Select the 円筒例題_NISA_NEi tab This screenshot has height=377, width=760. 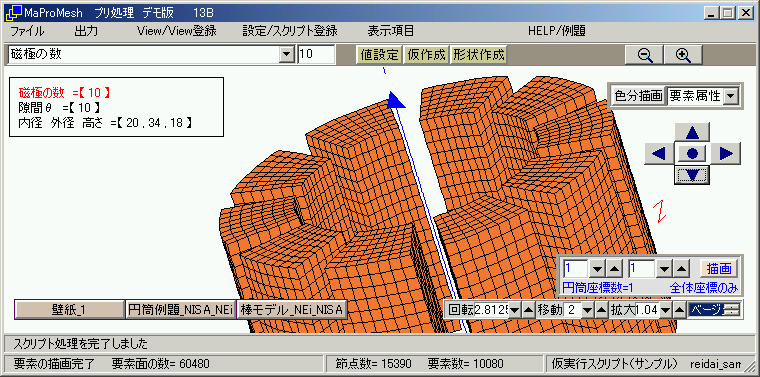pos(181,310)
